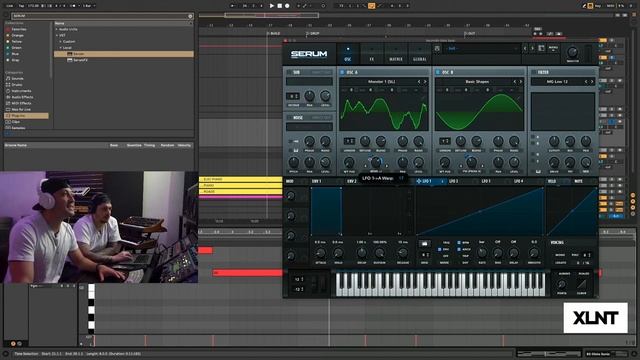
Task: Toggle OSC B enable switch
Action: tap(438, 72)
